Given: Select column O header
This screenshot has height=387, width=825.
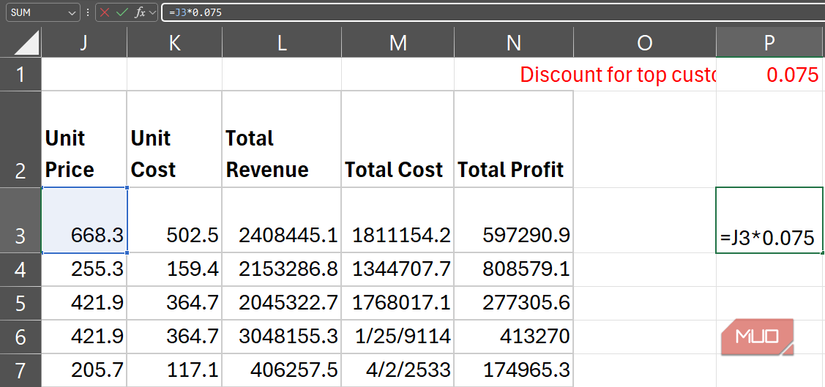Looking at the screenshot, I should [645, 42].
